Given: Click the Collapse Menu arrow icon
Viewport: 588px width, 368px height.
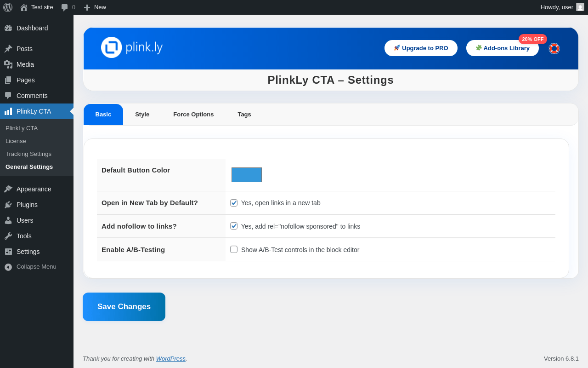Looking at the screenshot, I should click(8, 267).
